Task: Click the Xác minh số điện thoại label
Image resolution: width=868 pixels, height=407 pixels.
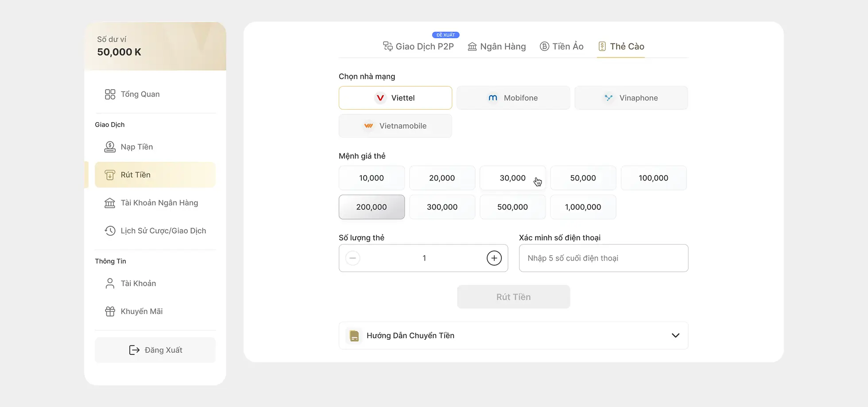Action: [560, 238]
